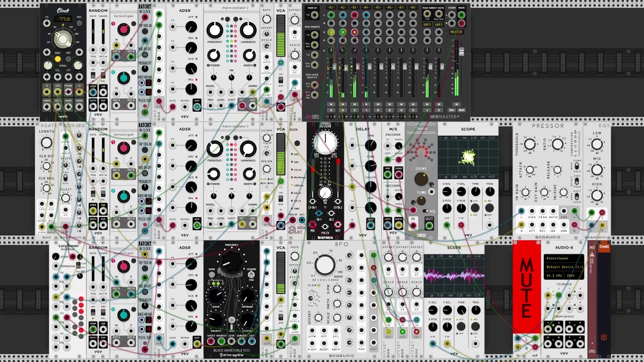Click the big red MUTE button
The width and height of the screenshot is (644, 362).
pyautogui.click(x=527, y=287)
